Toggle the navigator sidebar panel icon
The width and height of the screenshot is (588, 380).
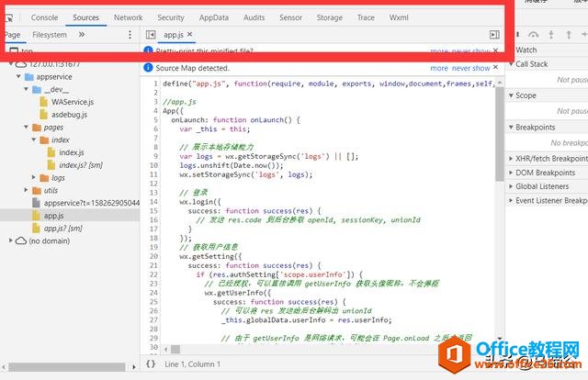(151, 35)
